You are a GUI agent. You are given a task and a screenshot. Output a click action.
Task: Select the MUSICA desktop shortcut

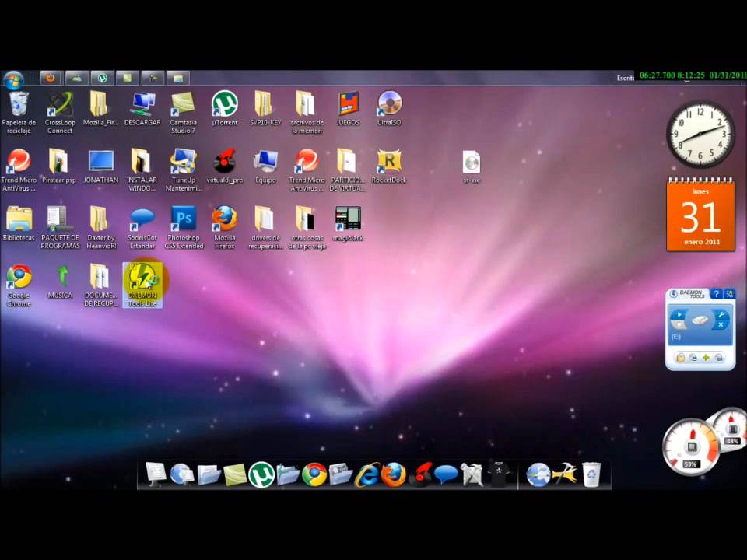(60, 282)
